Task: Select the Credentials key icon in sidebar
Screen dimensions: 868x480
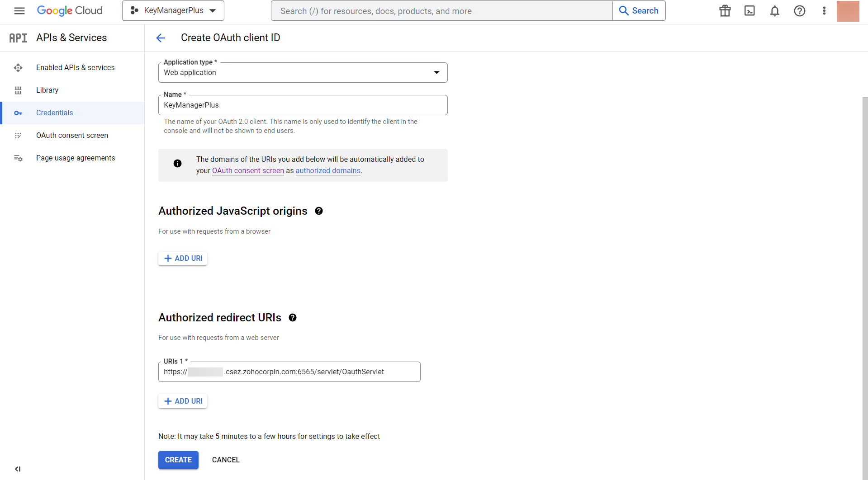Action: 18,113
